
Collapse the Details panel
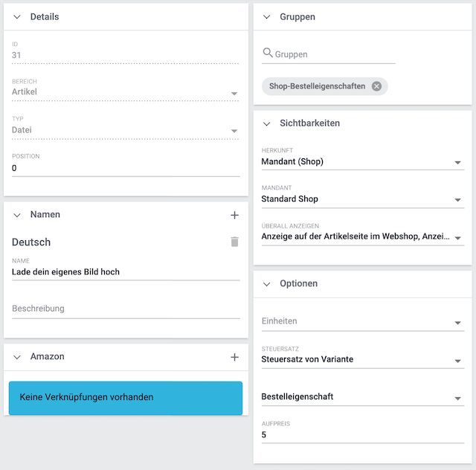[17, 17]
